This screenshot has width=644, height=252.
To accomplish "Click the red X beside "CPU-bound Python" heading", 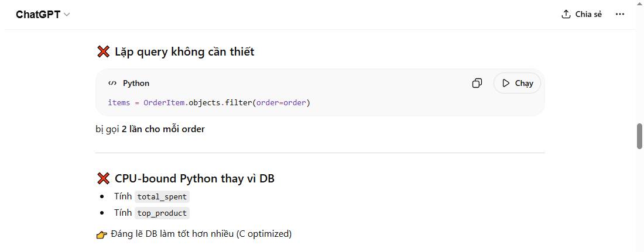I will pos(103,179).
